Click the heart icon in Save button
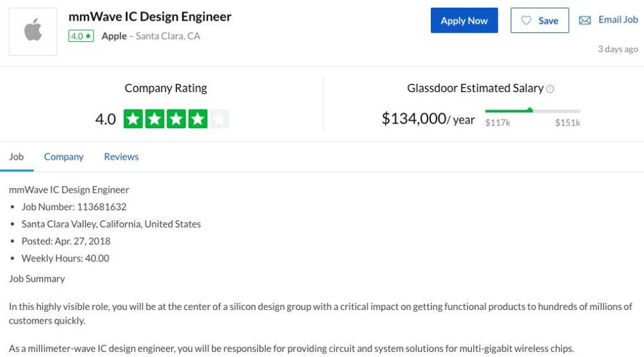 pyautogui.click(x=526, y=21)
